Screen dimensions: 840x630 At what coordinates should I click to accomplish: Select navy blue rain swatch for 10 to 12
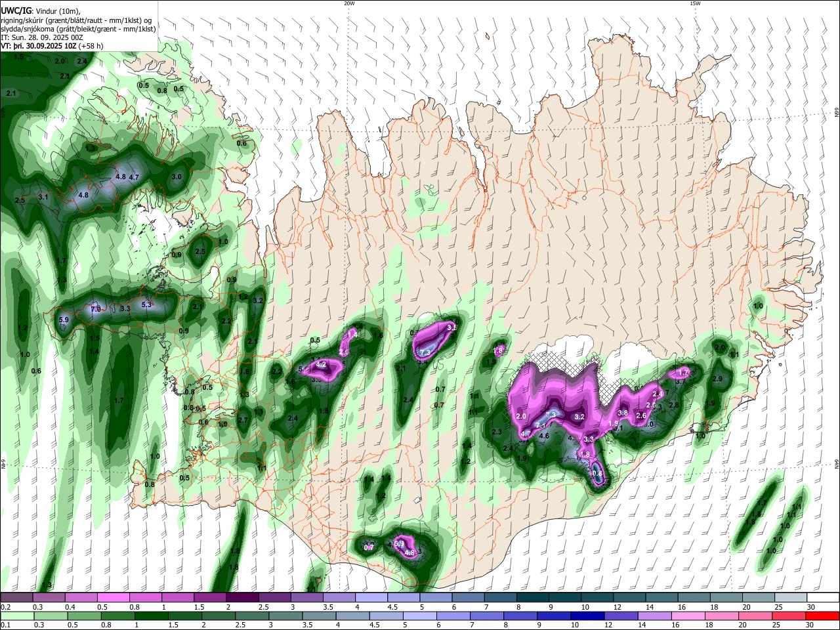pos(589,616)
